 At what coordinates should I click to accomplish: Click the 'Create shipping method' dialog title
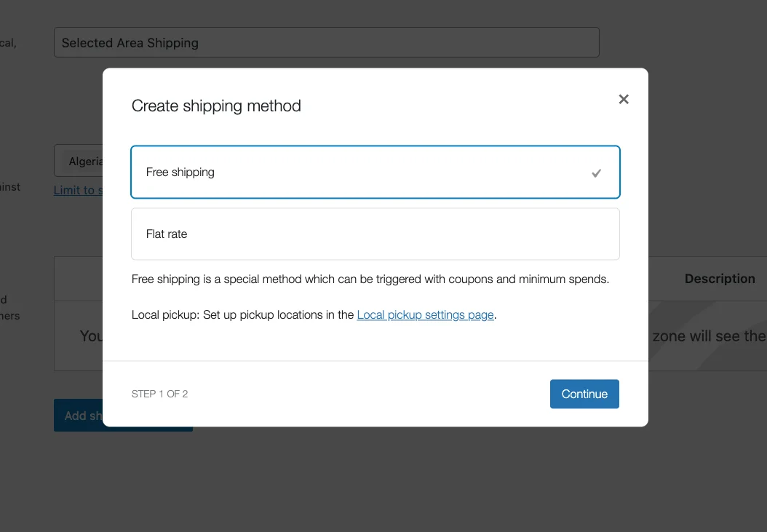(216, 106)
